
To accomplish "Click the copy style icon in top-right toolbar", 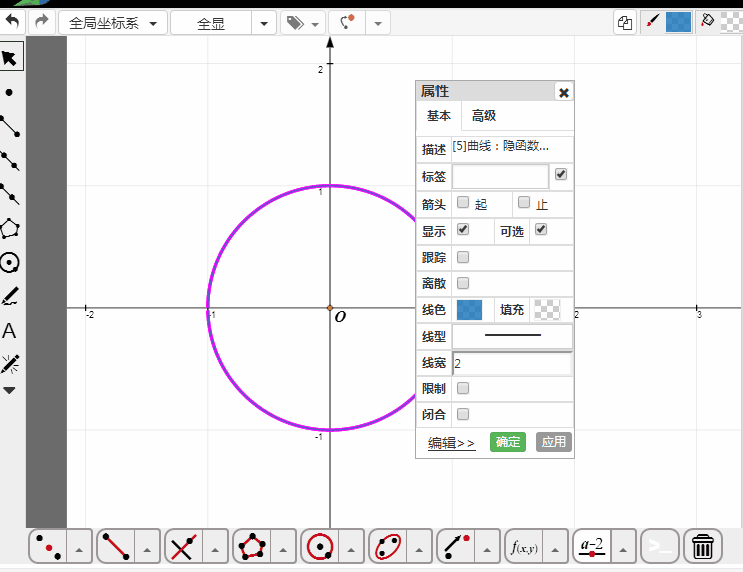I will click(x=625, y=23).
